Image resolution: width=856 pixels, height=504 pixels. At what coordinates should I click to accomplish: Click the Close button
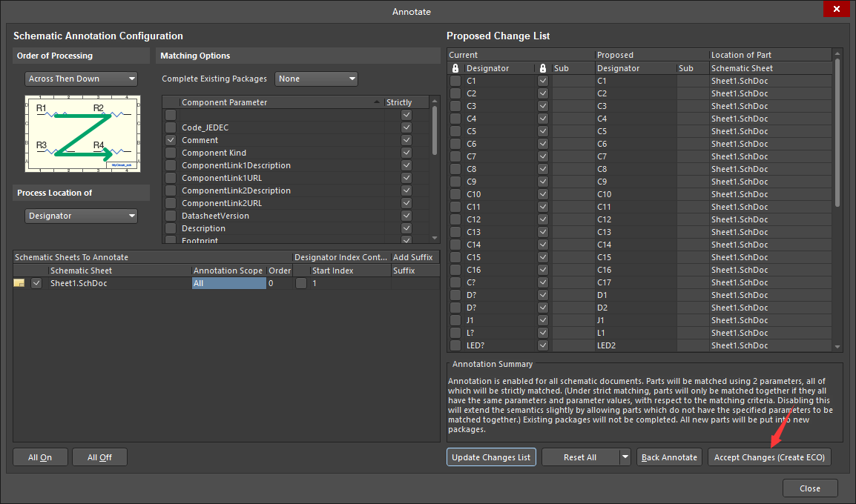(x=810, y=488)
